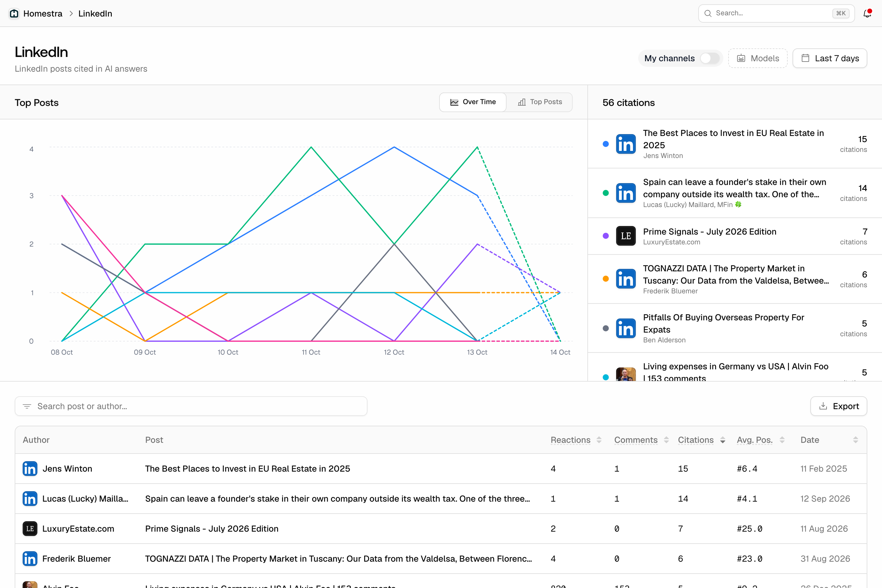The height and width of the screenshot is (588, 882).
Task: Open the notifications bell
Action: pos(867,13)
